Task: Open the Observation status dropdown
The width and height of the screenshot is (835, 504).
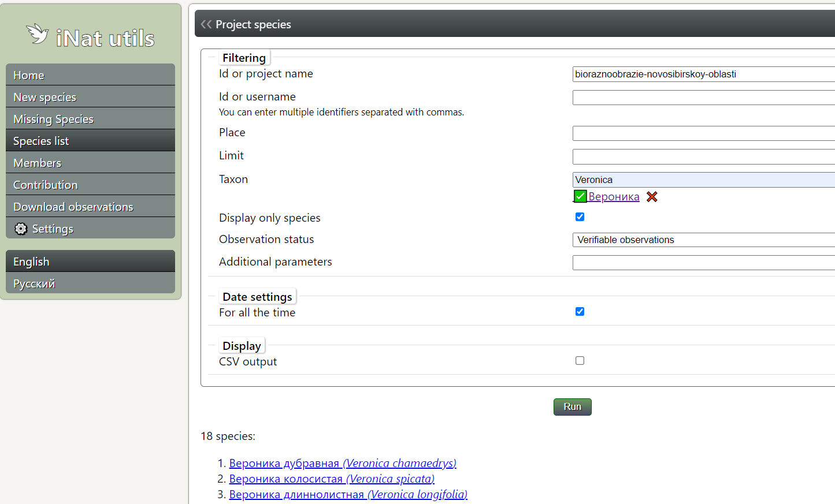Action: coord(704,240)
